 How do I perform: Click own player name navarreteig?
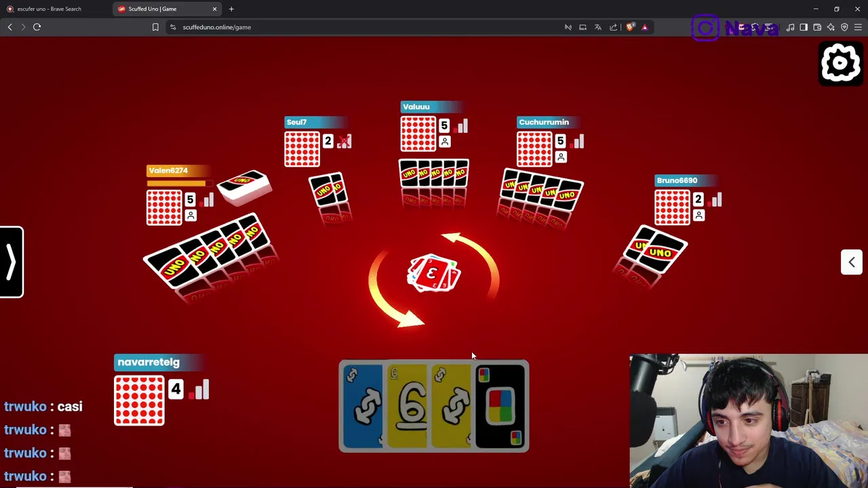tap(149, 362)
